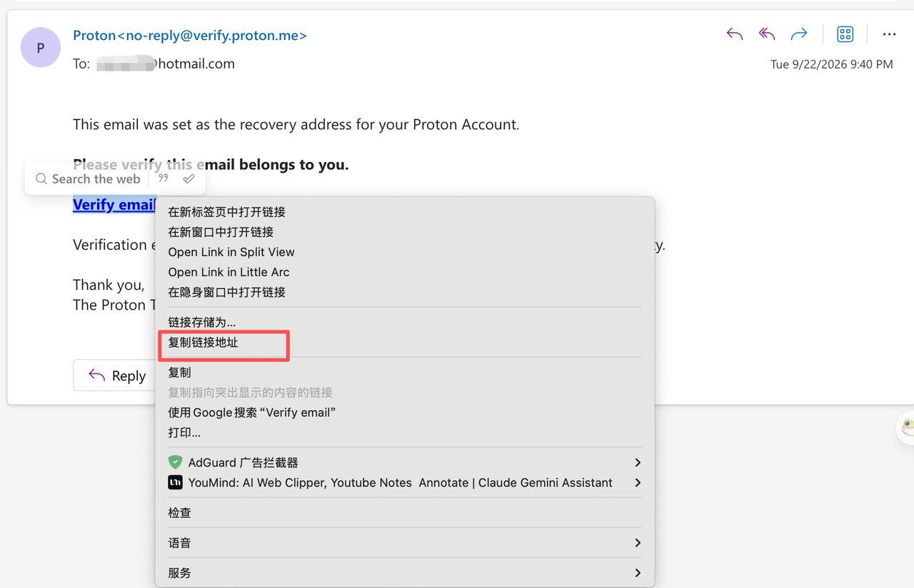Viewport: 914px width, 588px height.
Task: Click the "Thank you," closing line
Action: pyautogui.click(x=109, y=285)
